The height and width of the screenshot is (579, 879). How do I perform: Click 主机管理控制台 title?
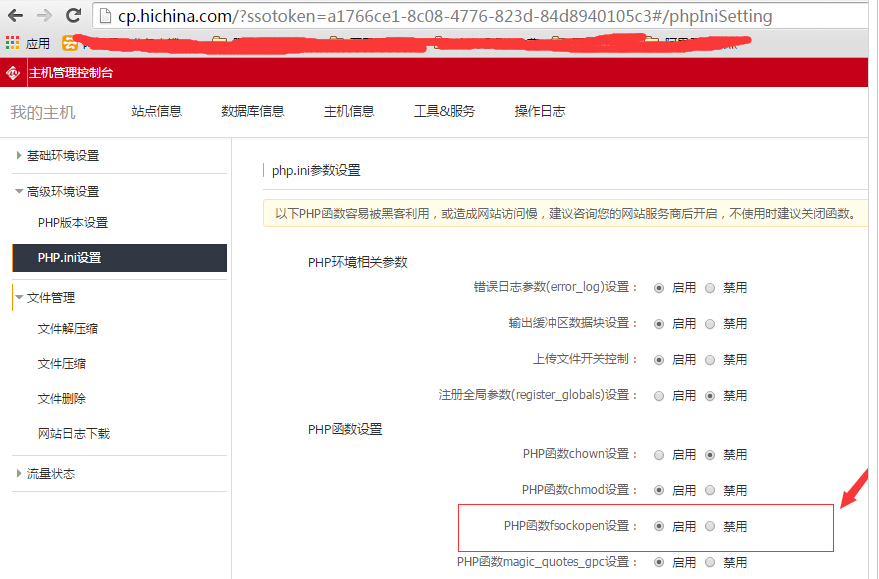[71, 73]
